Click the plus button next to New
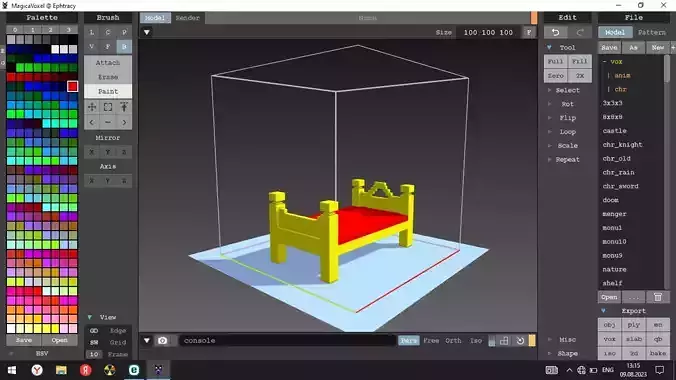 673,47
